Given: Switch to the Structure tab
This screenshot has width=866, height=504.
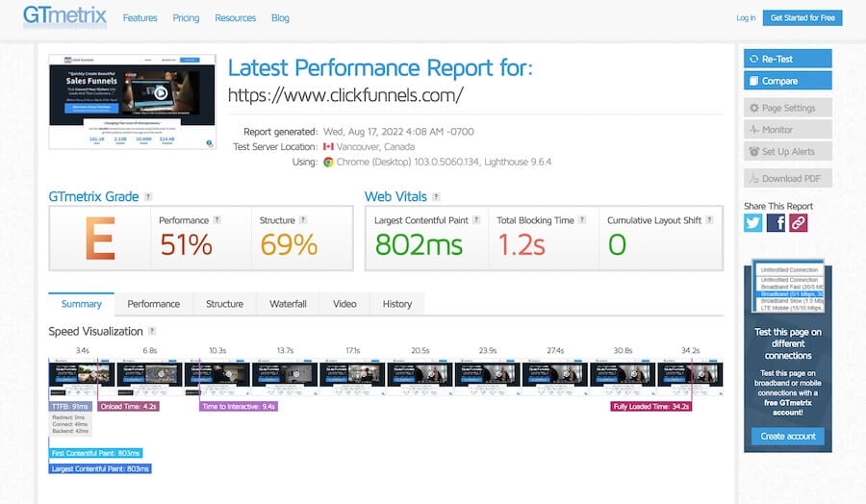Looking at the screenshot, I should 224,304.
